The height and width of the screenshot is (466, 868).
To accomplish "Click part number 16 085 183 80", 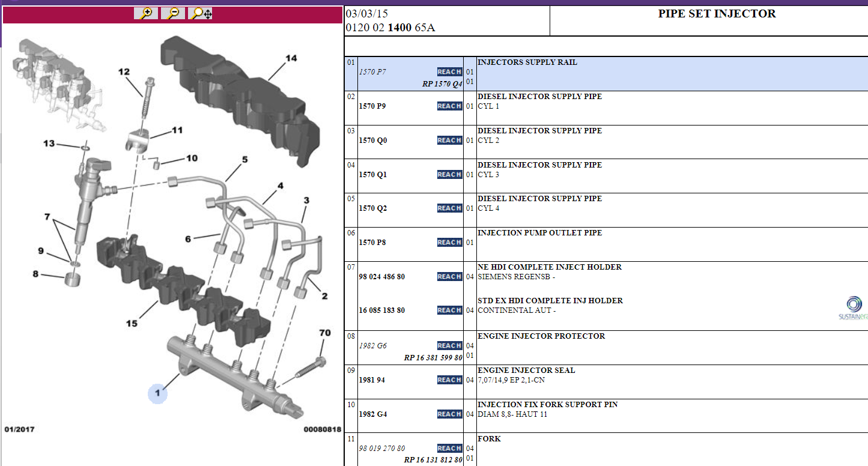I will [382, 310].
